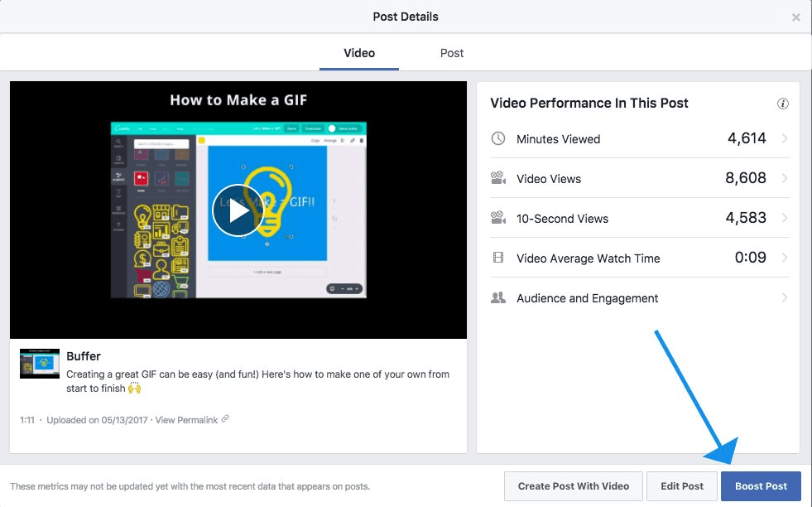Image resolution: width=812 pixels, height=507 pixels.
Task: Click Create Post With Video
Action: pyautogui.click(x=573, y=486)
